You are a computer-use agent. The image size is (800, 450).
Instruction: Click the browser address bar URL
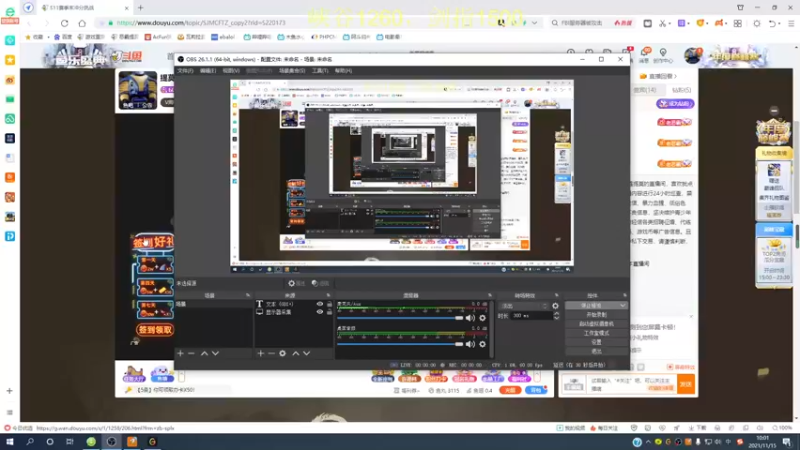tap(202, 23)
